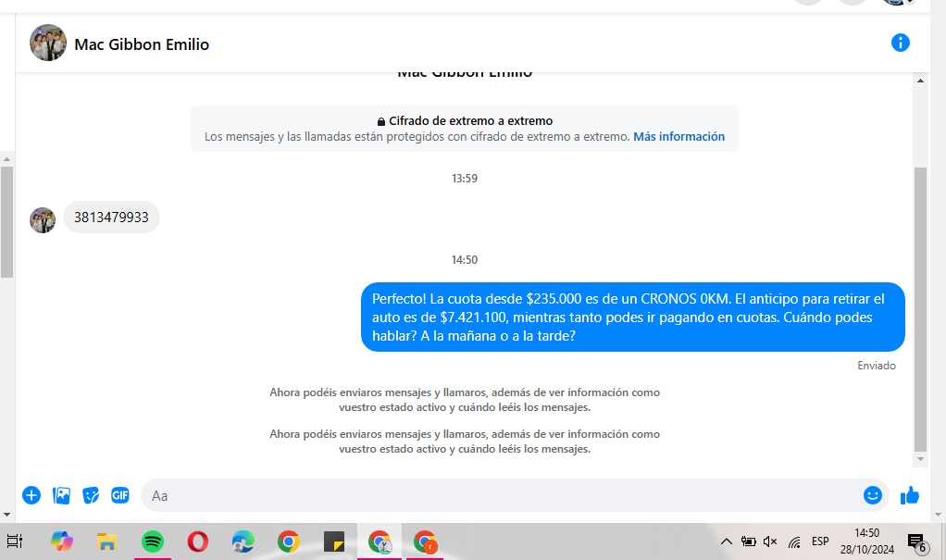Click the 'Enviado' delivery status
Image resolution: width=946 pixels, height=560 pixels.
877,365
